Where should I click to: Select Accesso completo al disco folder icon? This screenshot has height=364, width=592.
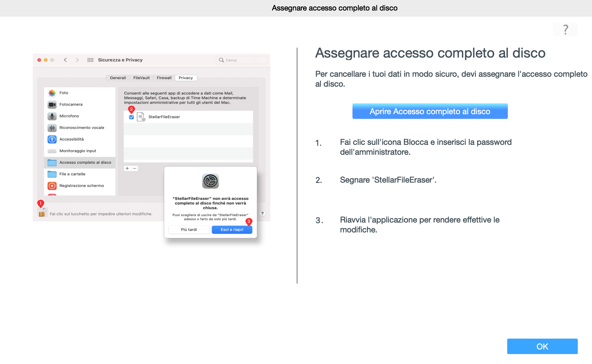click(x=52, y=162)
